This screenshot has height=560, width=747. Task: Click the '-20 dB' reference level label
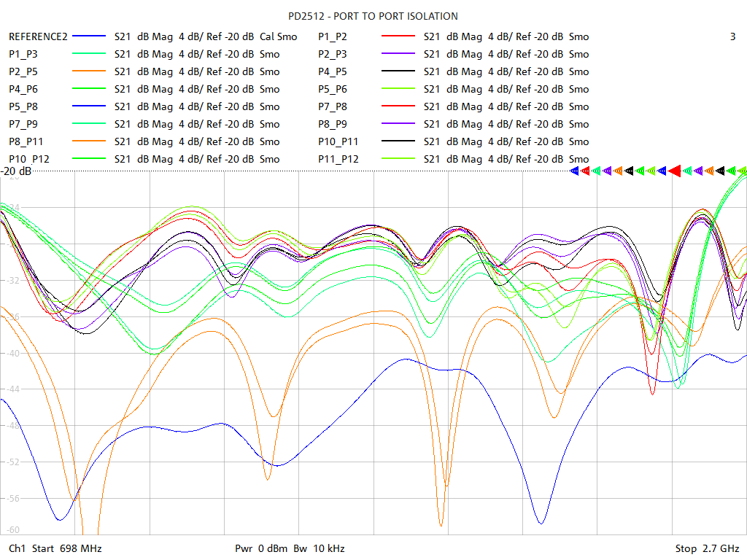[16, 171]
